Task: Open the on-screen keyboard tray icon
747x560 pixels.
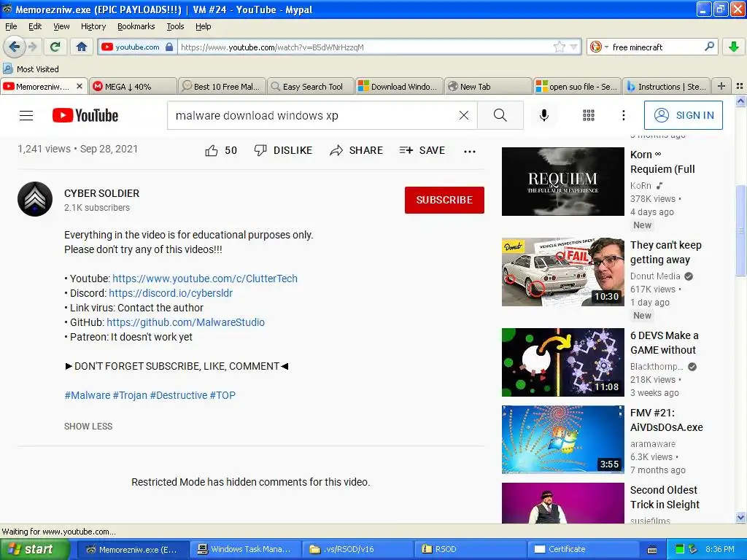Action: 652,550
